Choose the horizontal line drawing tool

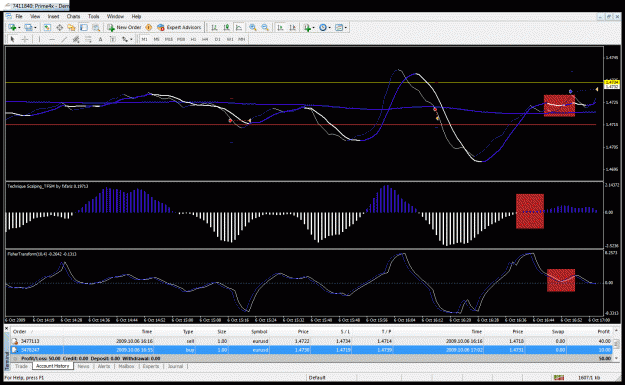52,39
